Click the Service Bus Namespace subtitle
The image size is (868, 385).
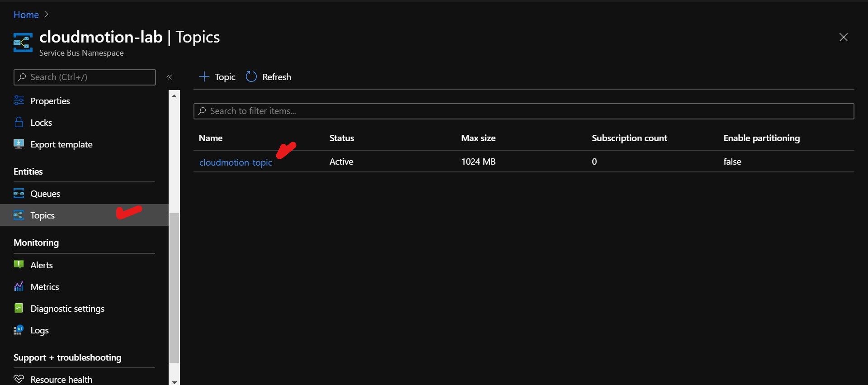[x=81, y=53]
